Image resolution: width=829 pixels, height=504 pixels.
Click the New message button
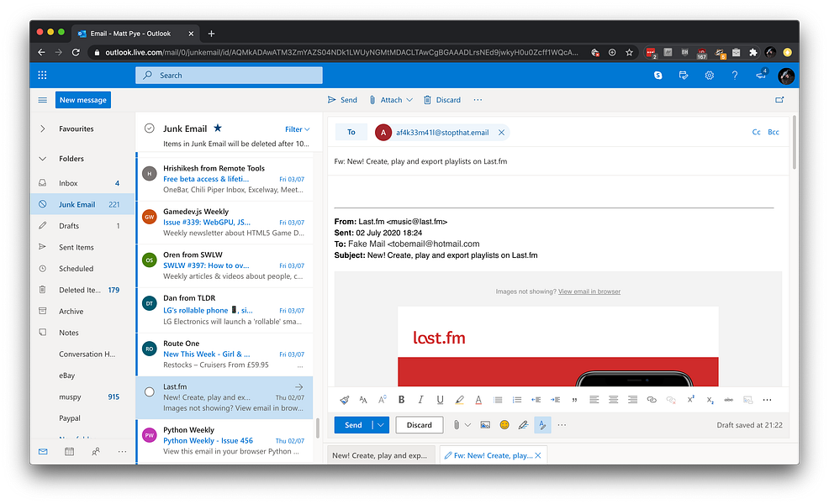pos(83,100)
